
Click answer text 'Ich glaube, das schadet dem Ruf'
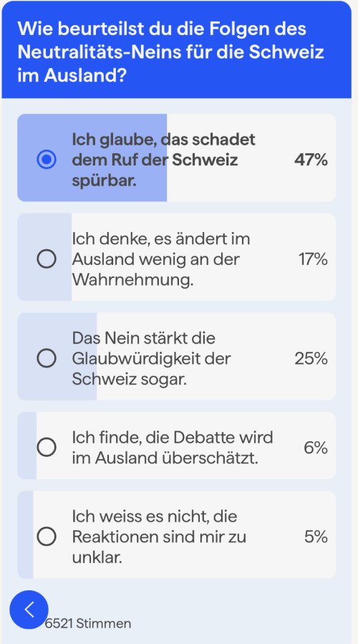pos(163,160)
